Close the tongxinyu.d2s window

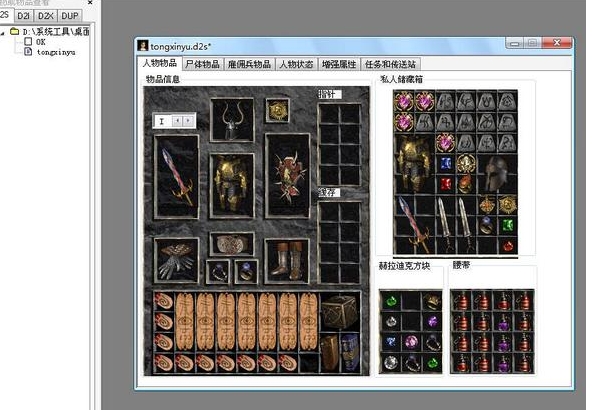pyautogui.click(x=556, y=43)
